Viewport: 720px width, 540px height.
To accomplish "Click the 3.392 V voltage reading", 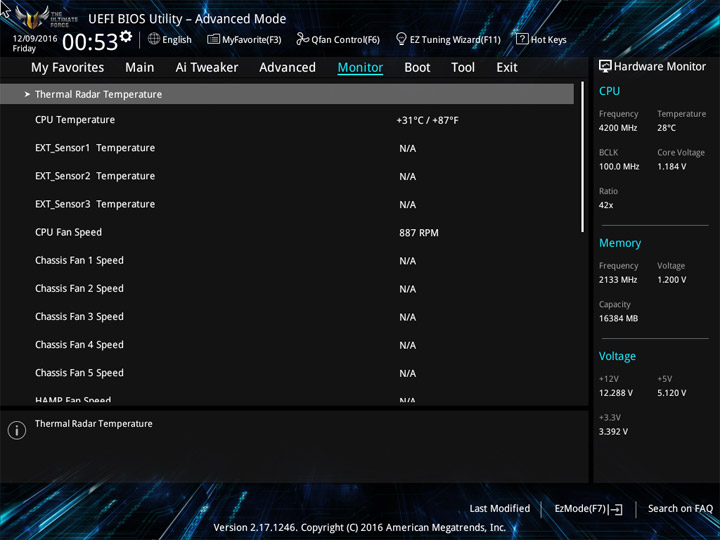I will pos(613,432).
